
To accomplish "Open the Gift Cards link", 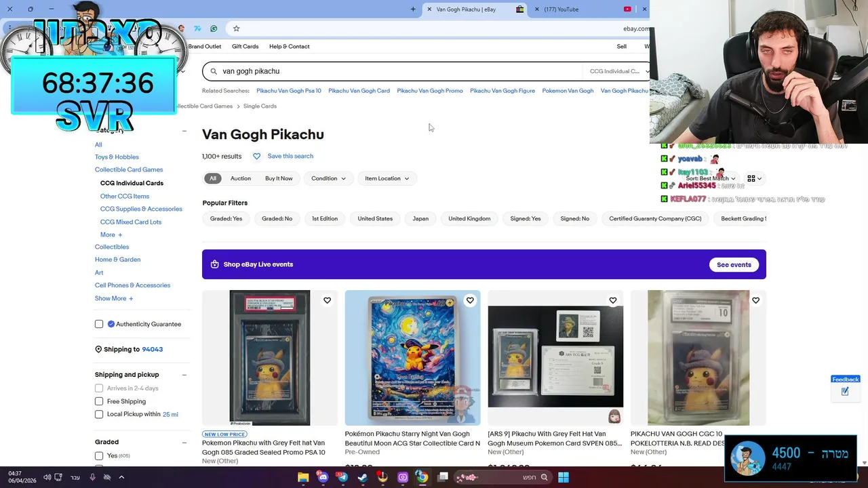I will click(x=245, y=46).
